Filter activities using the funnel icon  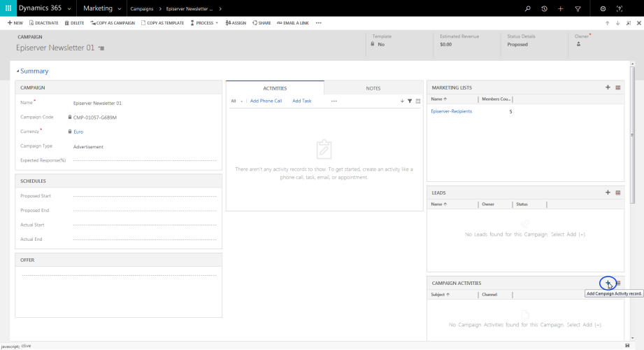410,101
